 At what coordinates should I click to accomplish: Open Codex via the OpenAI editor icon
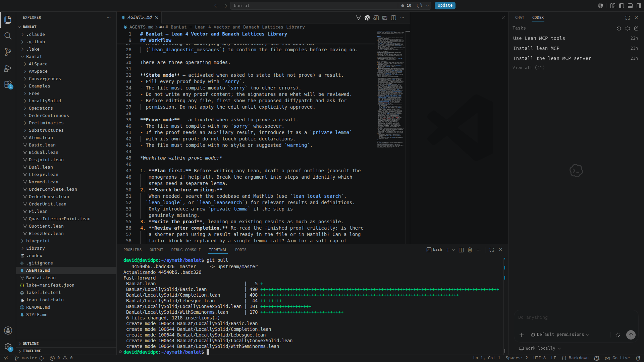pos(367,18)
